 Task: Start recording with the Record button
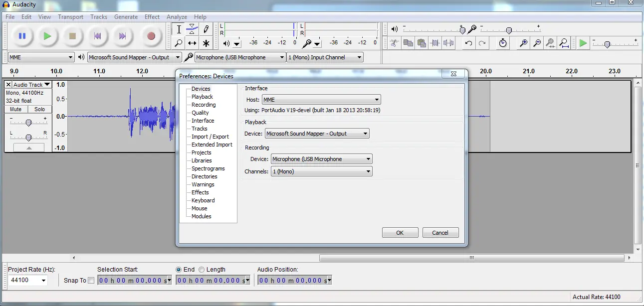click(x=151, y=36)
